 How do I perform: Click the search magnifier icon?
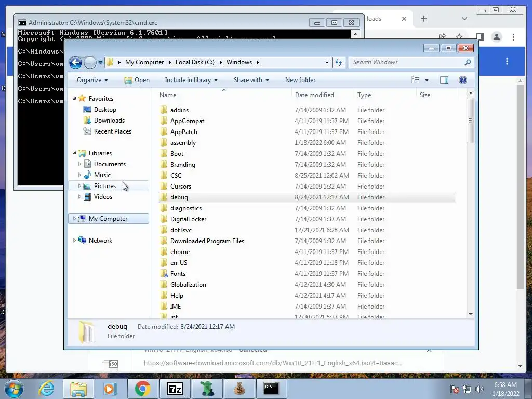pos(468,62)
